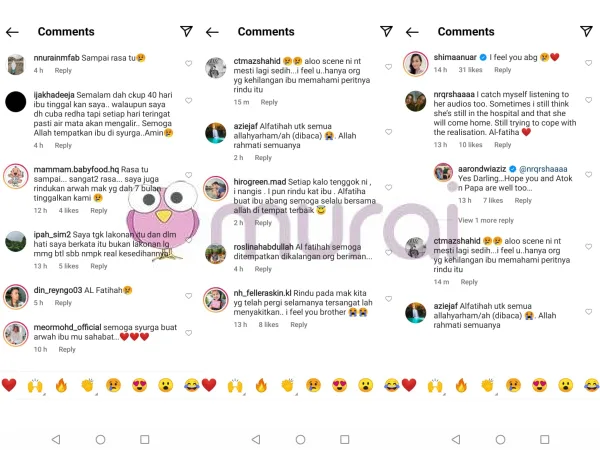Tap back arrow in middle Comments screen

pos(212,32)
